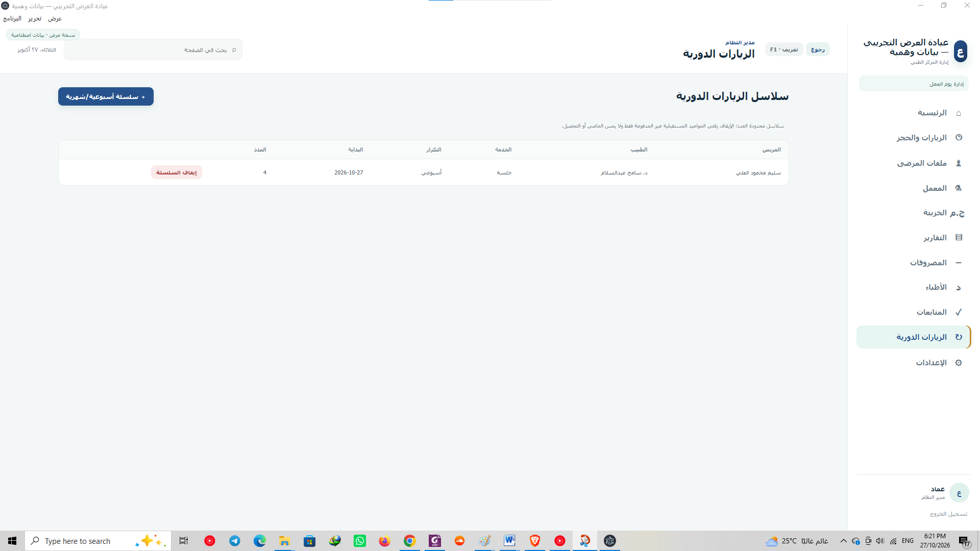Open the تحرير menu
This screenshot has height=551, width=980.
click(x=35, y=18)
